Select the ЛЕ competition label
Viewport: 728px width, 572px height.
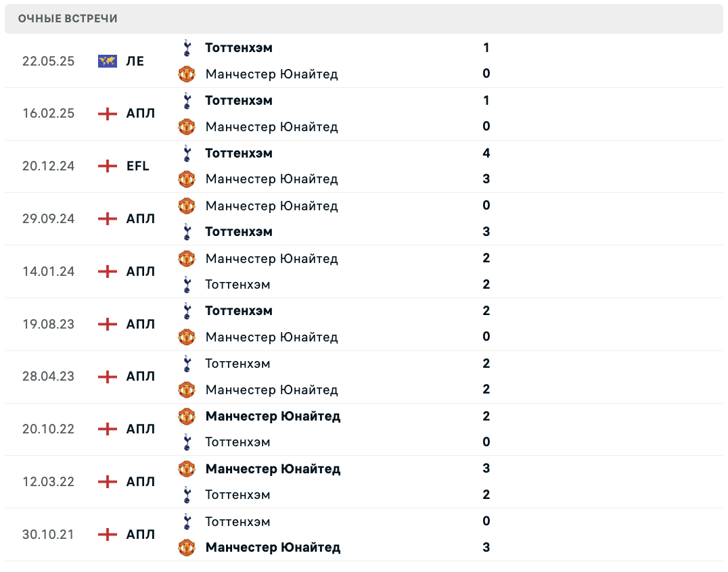(x=135, y=61)
